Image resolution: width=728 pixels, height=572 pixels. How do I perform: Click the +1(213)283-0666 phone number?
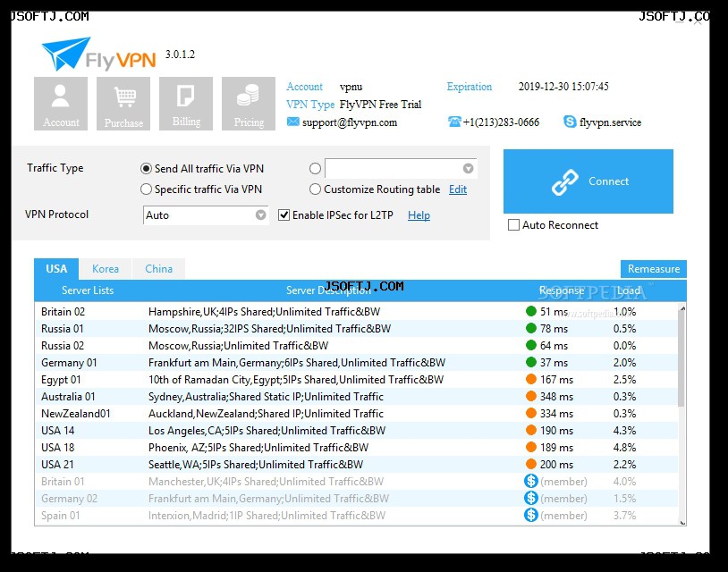[x=501, y=122]
